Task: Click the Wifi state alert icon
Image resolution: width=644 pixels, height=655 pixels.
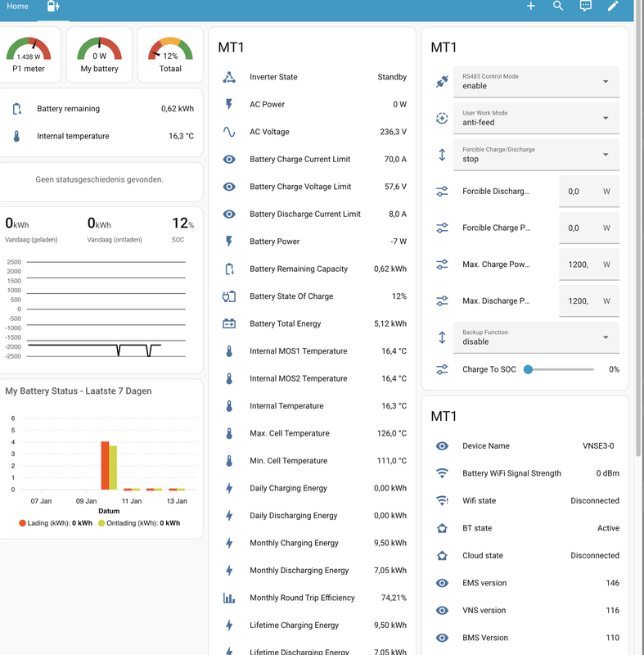Action: click(442, 500)
